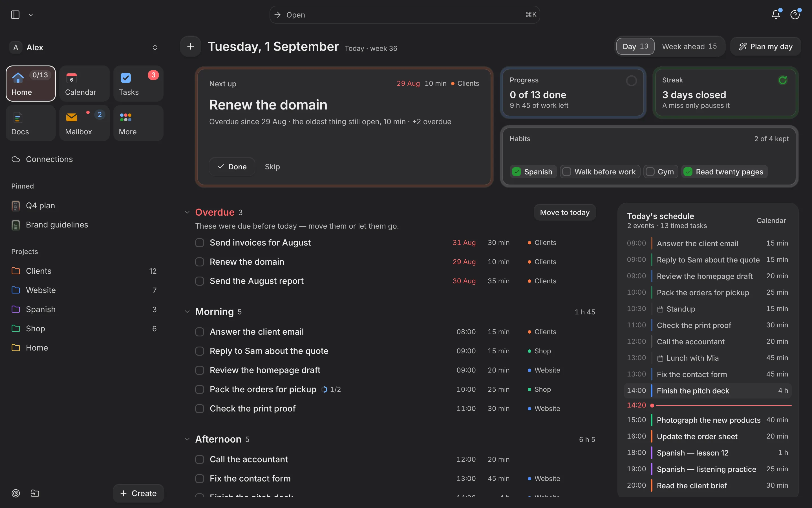Open the dropdown arrow next to sidebar toggle
Image resolution: width=812 pixels, height=508 pixels.
click(30, 15)
